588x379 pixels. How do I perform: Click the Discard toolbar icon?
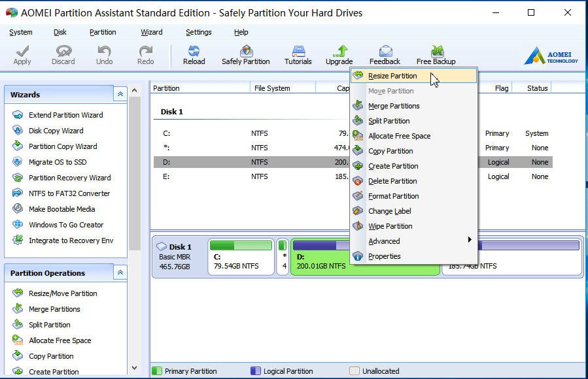click(x=63, y=51)
